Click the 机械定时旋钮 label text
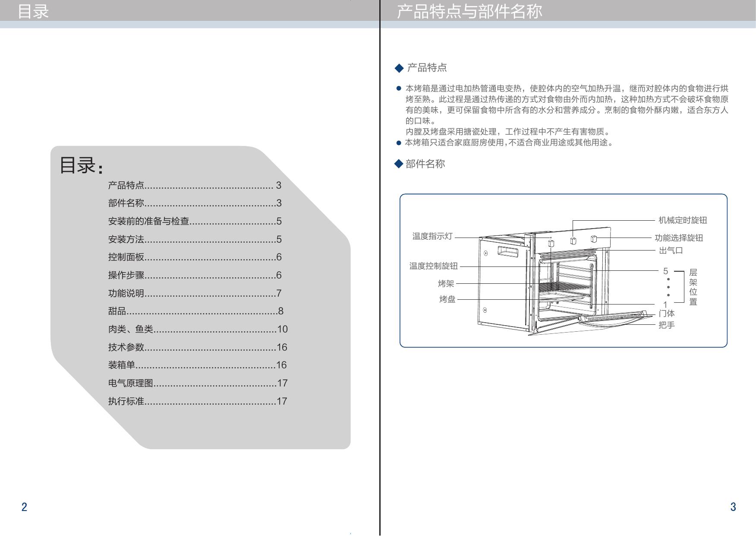Screen dimensions: 756x536 [682, 220]
